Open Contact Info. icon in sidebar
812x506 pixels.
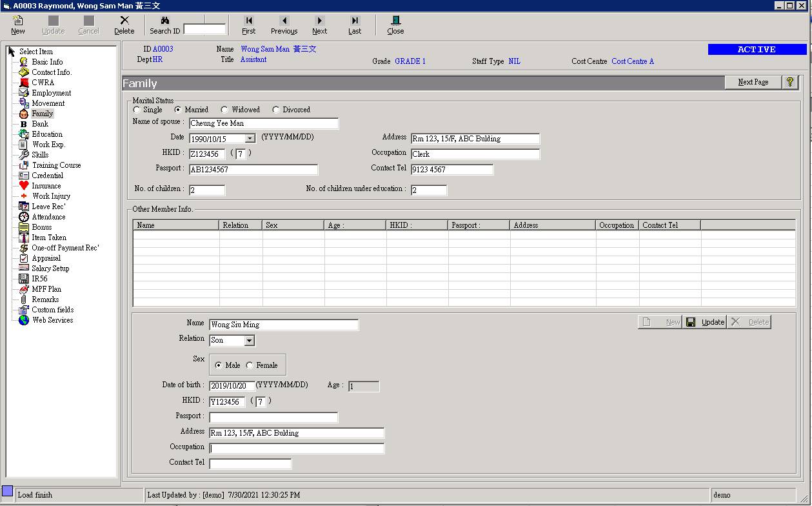pos(24,72)
